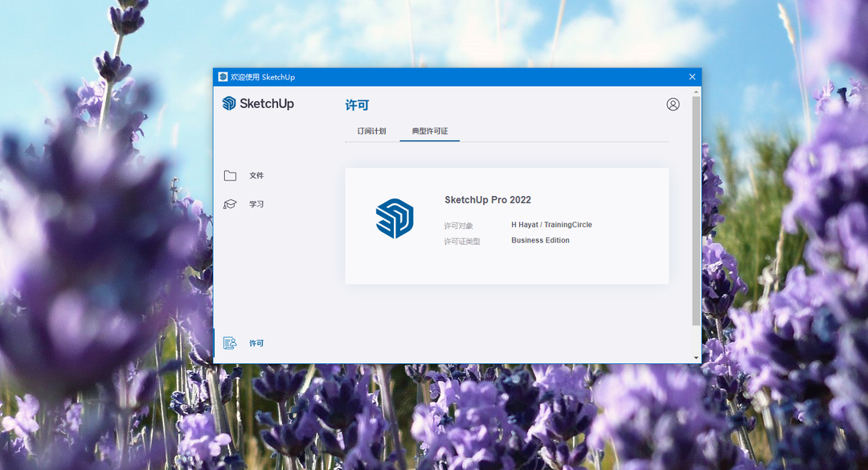
Task: Click the H Hayat / TrainingCircle text
Action: tap(551, 225)
